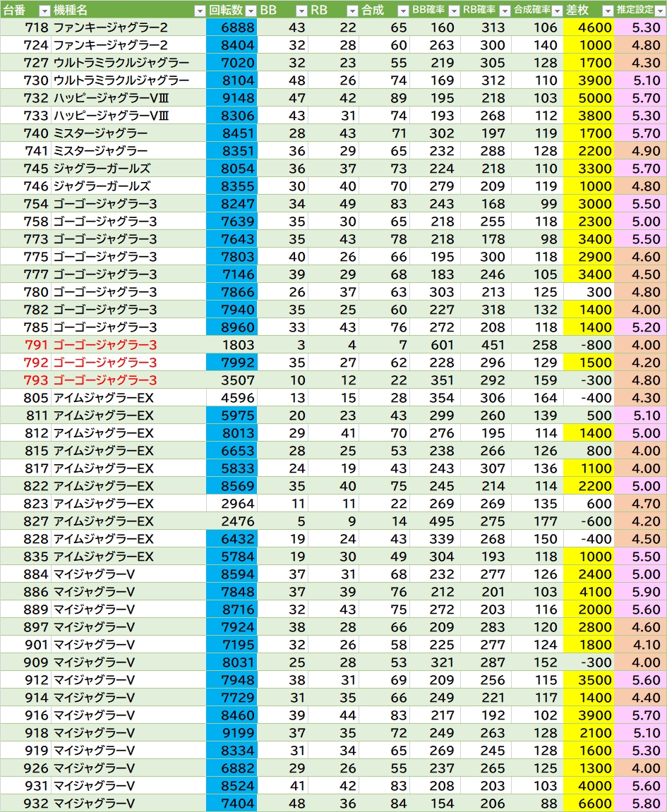
Task: Click machine number 901
Action: [25, 643]
